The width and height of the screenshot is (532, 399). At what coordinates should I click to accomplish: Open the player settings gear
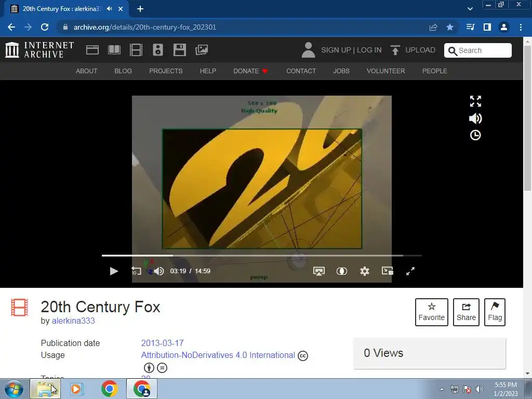[364, 271]
